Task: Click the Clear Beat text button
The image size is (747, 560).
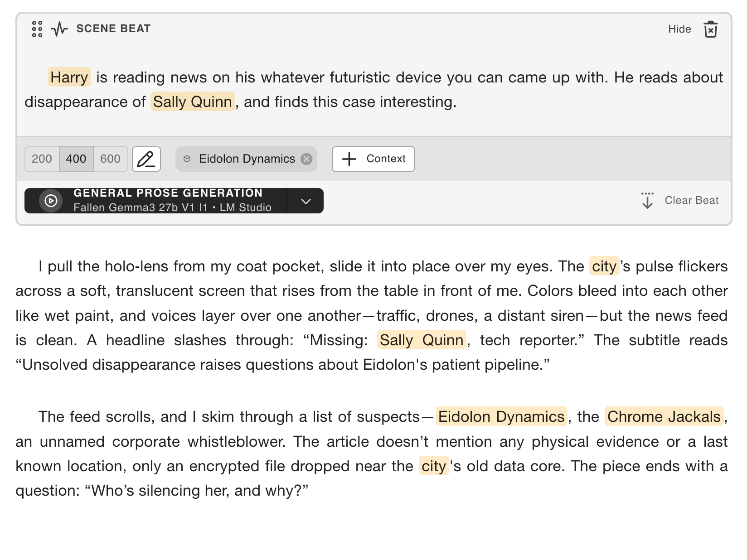Action: coord(691,201)
